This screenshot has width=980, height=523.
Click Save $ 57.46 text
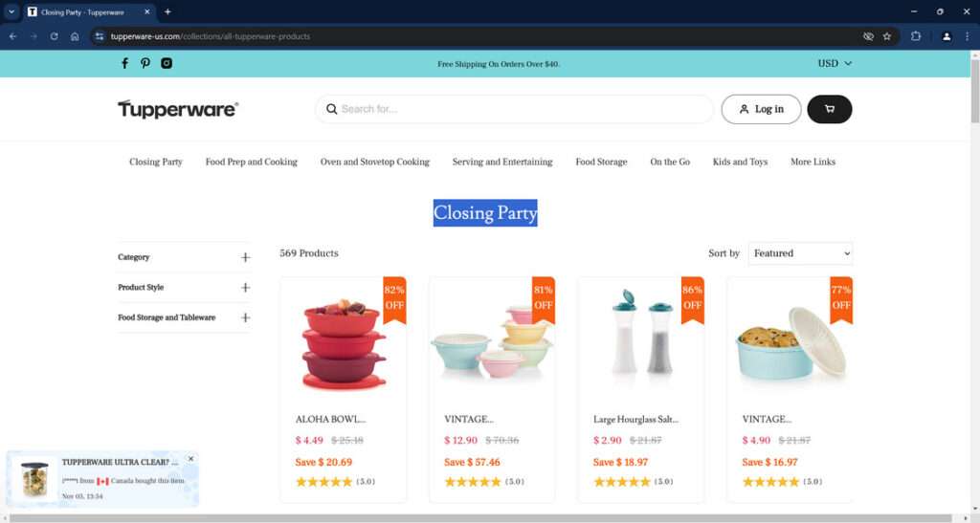[x=472, y=463]
